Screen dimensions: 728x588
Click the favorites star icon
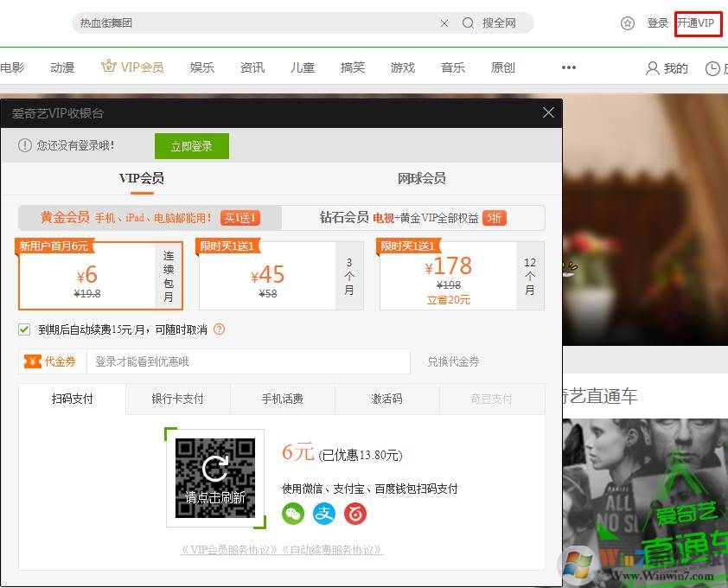tap(628, 23)
